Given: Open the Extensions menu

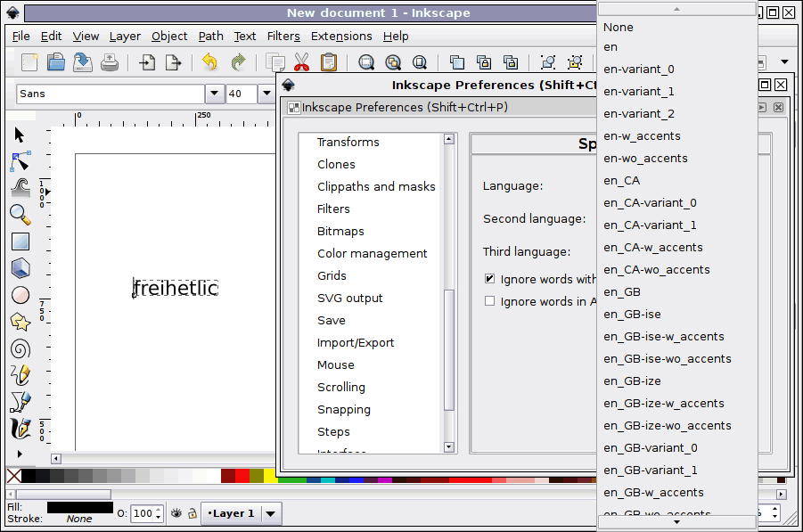Looking at the screenshot, I should click(x=341, y=37).
